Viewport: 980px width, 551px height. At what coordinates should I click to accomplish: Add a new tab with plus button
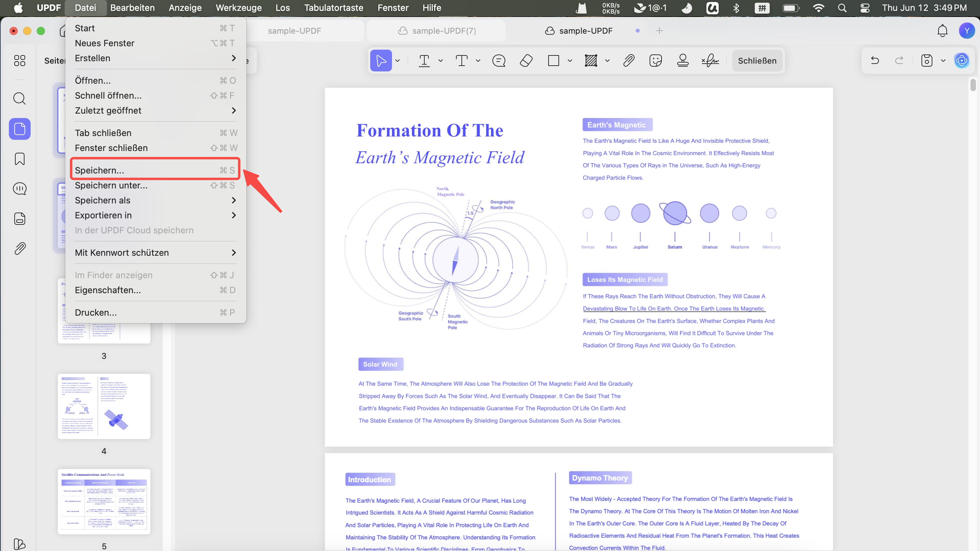(x=659, y=31)
